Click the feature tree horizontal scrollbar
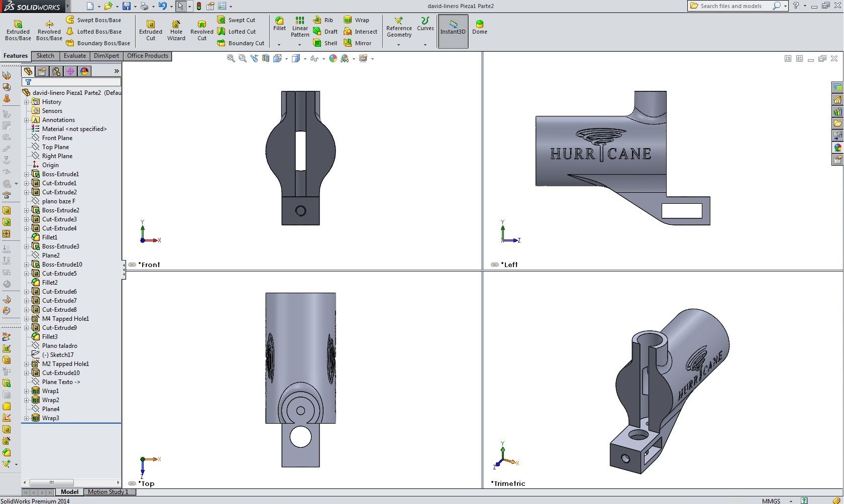844x504 pixels. click(x=71, y=482)
